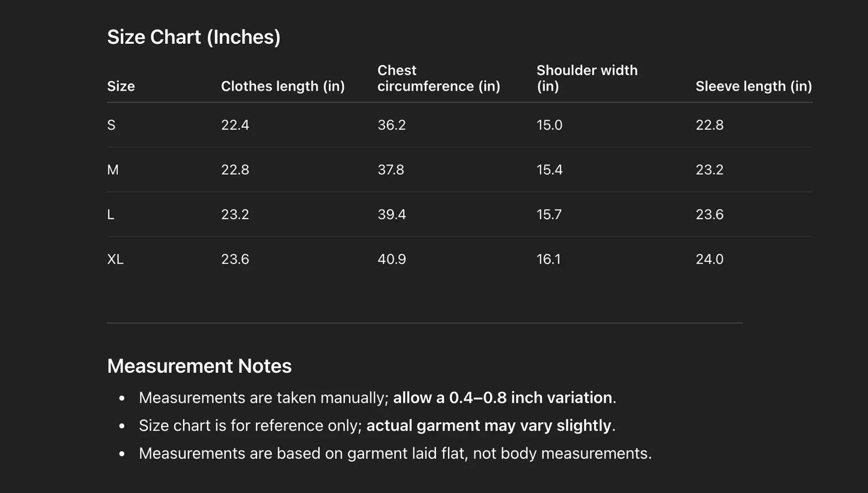Click the Shoulder width (in) column header
This screenshot has width=868, height=493.
[586, 78]
